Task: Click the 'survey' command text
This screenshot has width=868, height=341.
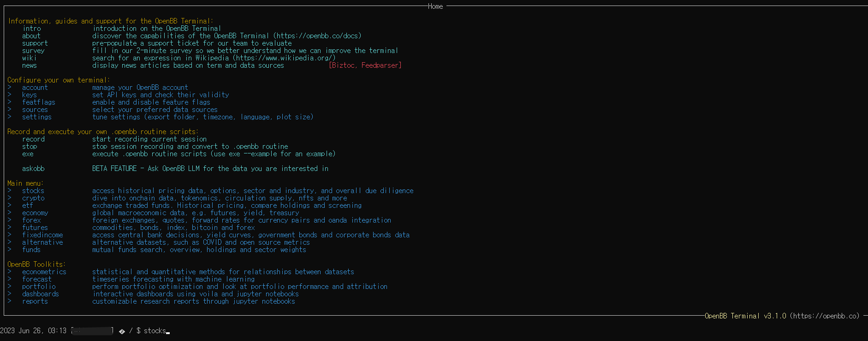Action: 33,51
